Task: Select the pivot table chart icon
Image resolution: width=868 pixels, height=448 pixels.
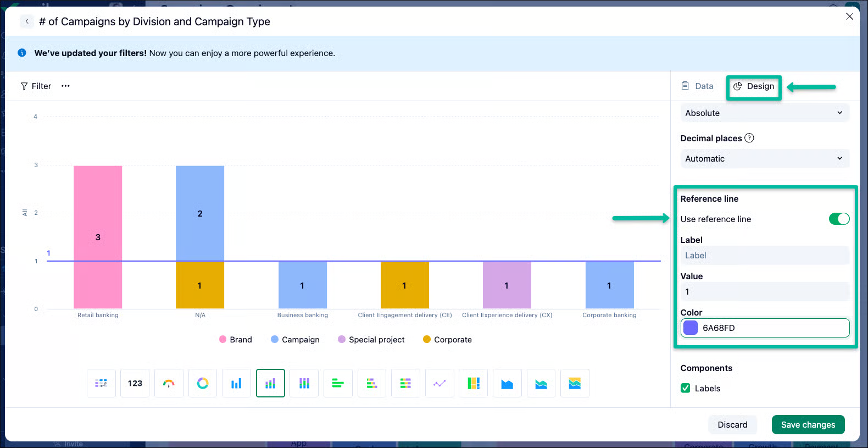Action: 101,383
